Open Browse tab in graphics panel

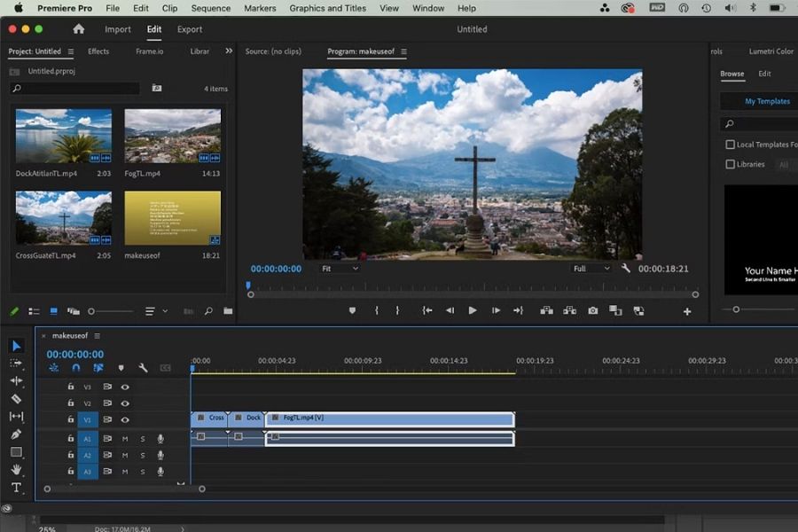pos(731,74)
